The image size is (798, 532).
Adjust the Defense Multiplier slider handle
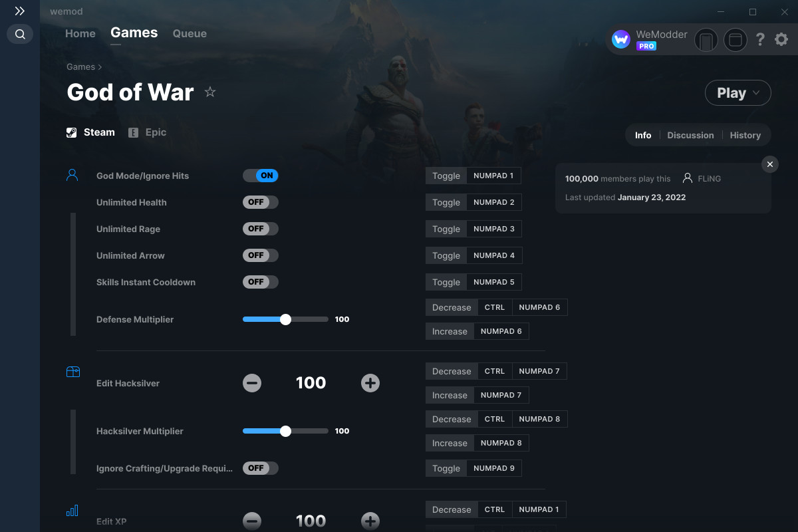[x=286, y=319]
